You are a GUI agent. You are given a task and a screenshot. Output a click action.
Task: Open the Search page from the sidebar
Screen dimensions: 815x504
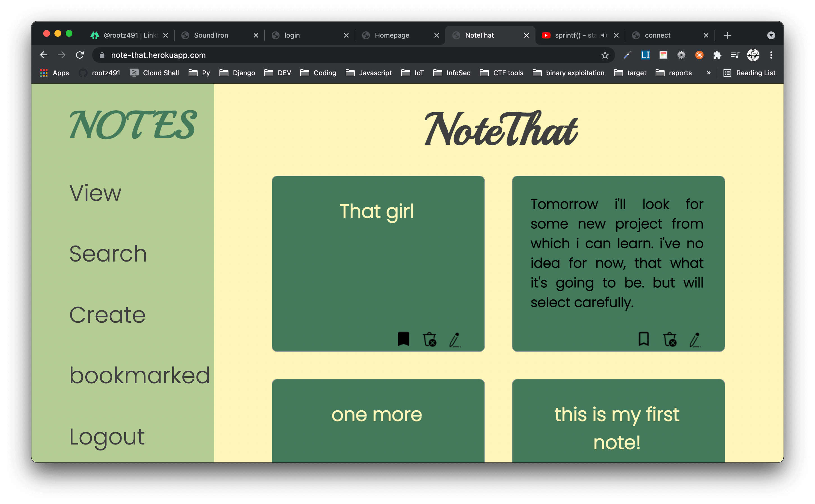click(x=108, y=254)
